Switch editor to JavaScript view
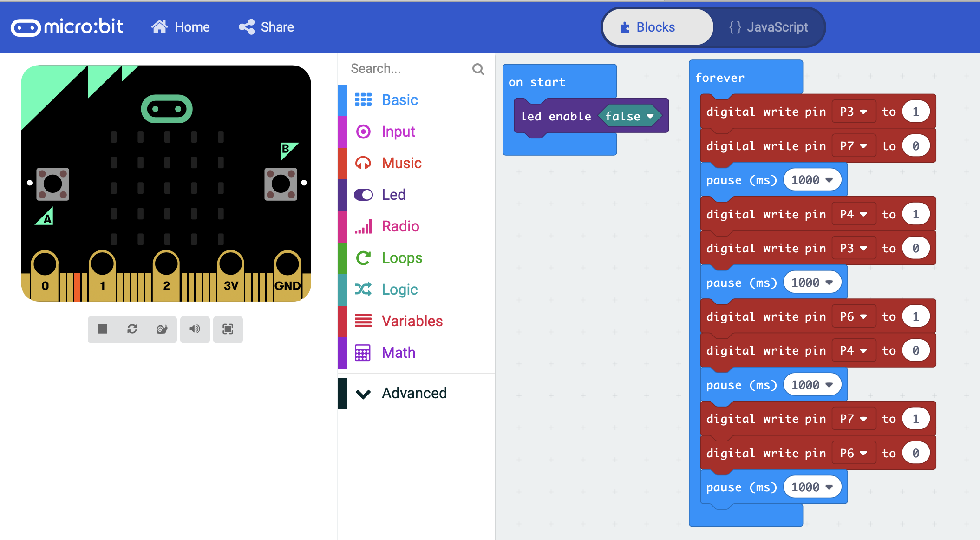This screenshot has height=540, width=980. tap(769, 27)
